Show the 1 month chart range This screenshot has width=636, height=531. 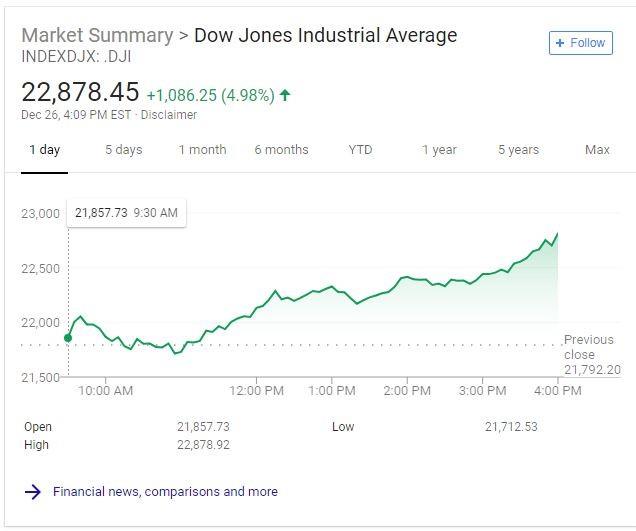[x=202, y=150]
